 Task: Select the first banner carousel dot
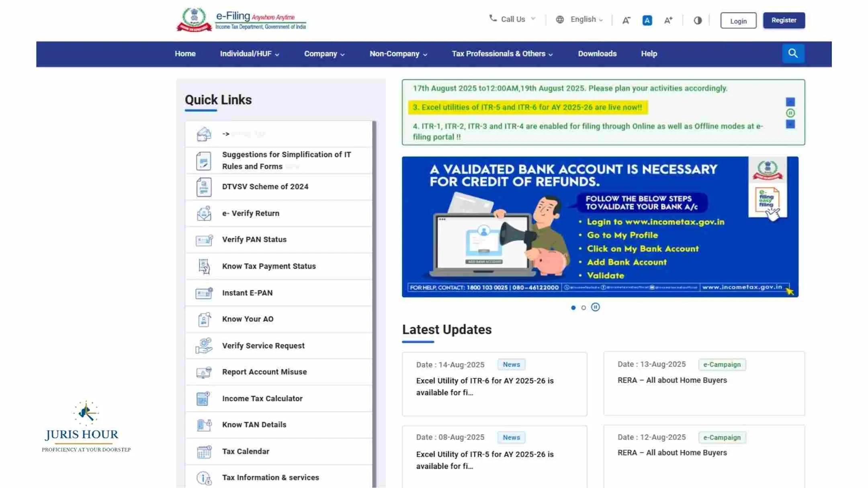pyautogui.click(x=573, y=308)
